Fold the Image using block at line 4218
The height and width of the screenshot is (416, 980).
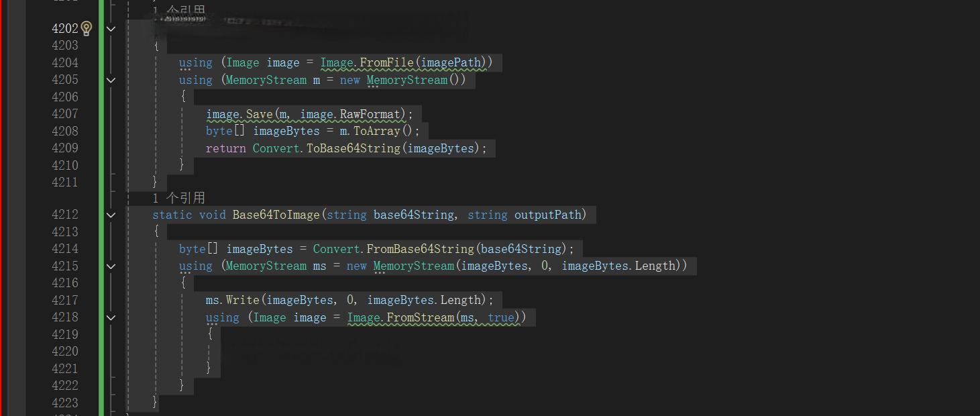pos(111,317)
